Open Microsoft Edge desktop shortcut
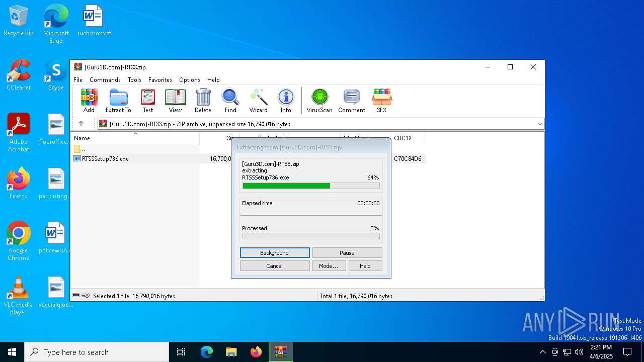 [x=56, y=24]
